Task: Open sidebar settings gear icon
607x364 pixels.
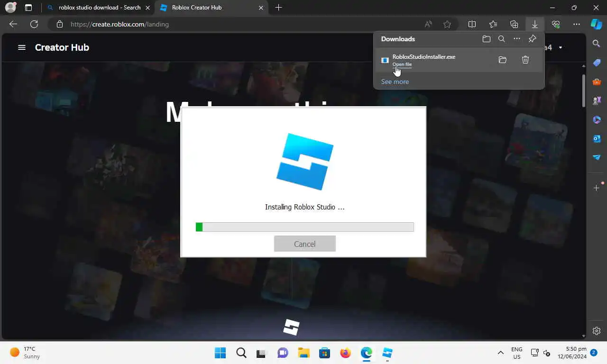Action: [x=597, y=331]
